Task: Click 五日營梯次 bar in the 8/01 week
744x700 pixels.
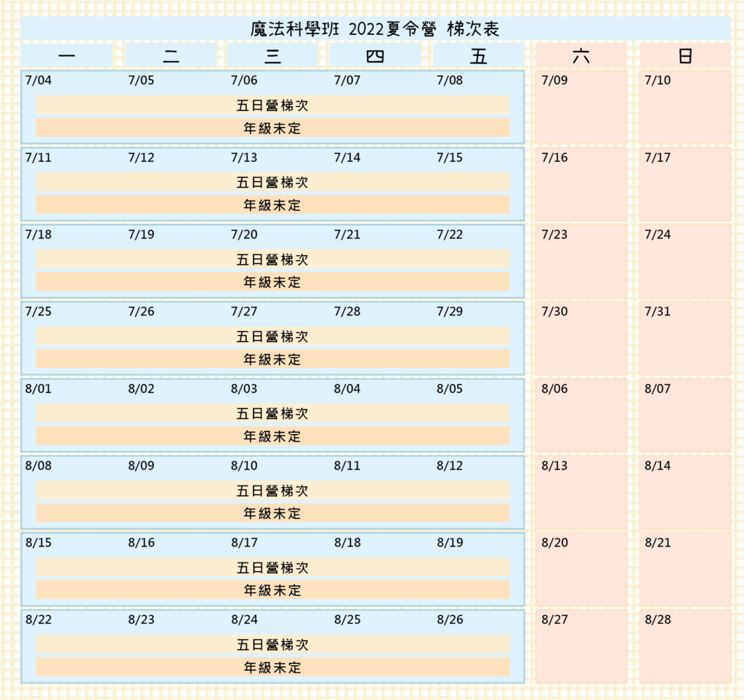Action: coord(273,414)
